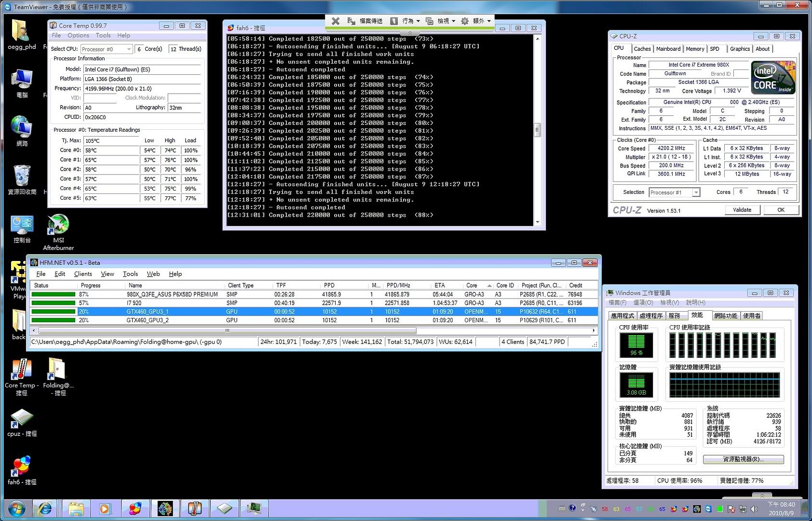Open Windows Media Player from the taskbar
Viewport: 812px width, 521px height.
tap(104, 508)
